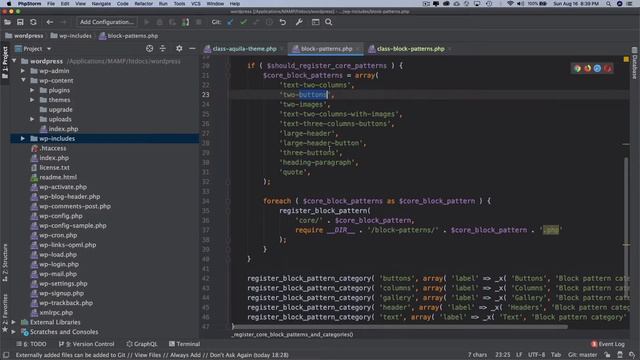
Task: Open the Refactor menu
Action: click(144, 4)
